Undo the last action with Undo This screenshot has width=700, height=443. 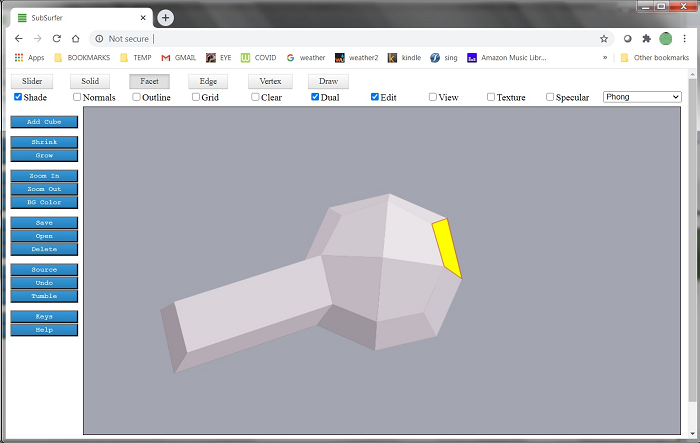(44, 283)
